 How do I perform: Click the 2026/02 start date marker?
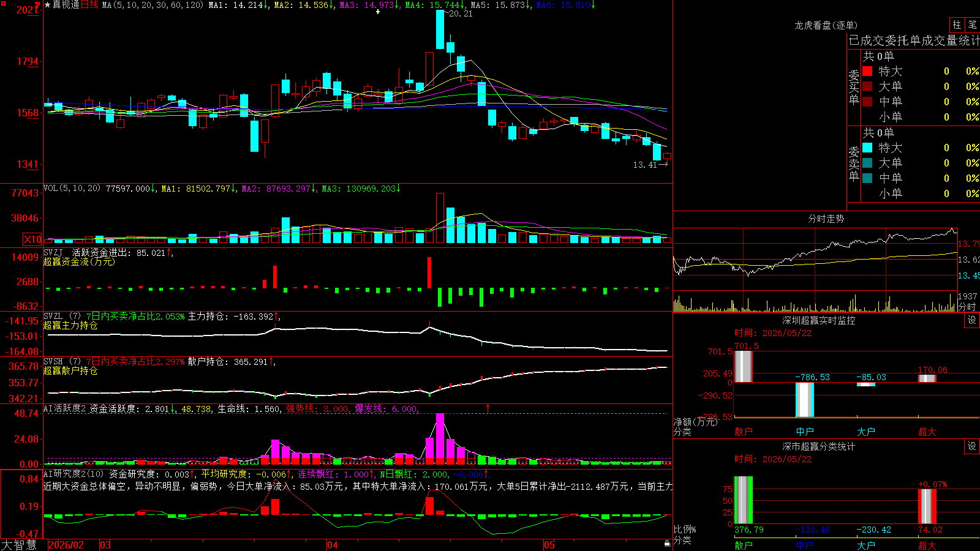(x=66, y=545)
